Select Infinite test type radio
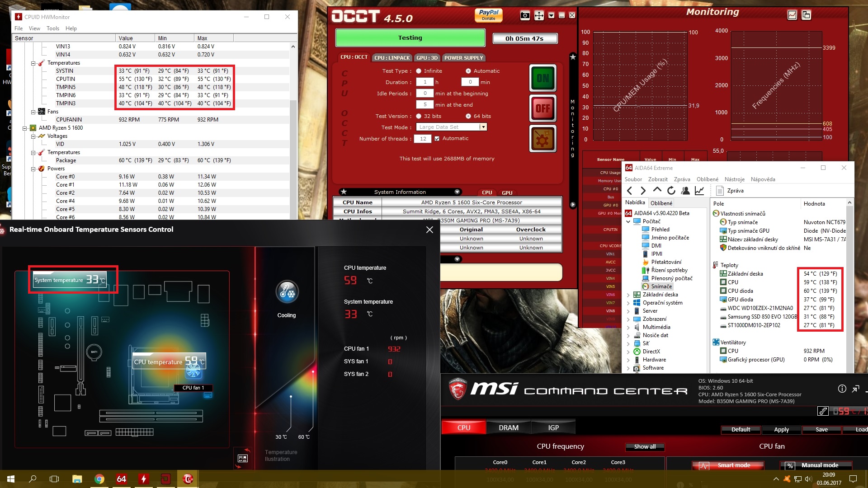The image size is (868, 488). [419, 71]
